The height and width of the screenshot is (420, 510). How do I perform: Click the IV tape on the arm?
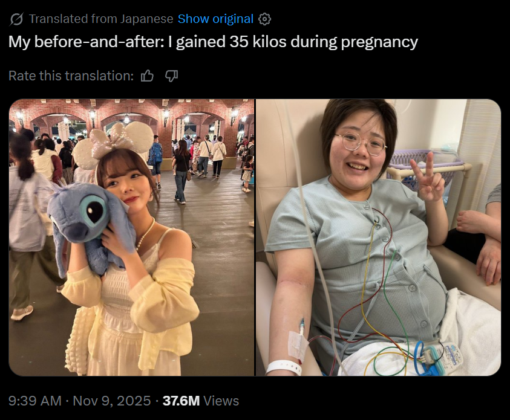(x=298, y=345)
